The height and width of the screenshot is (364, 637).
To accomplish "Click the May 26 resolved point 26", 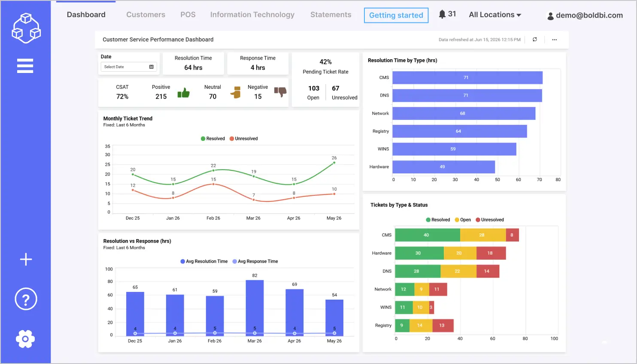I will [x=334, y=163].
